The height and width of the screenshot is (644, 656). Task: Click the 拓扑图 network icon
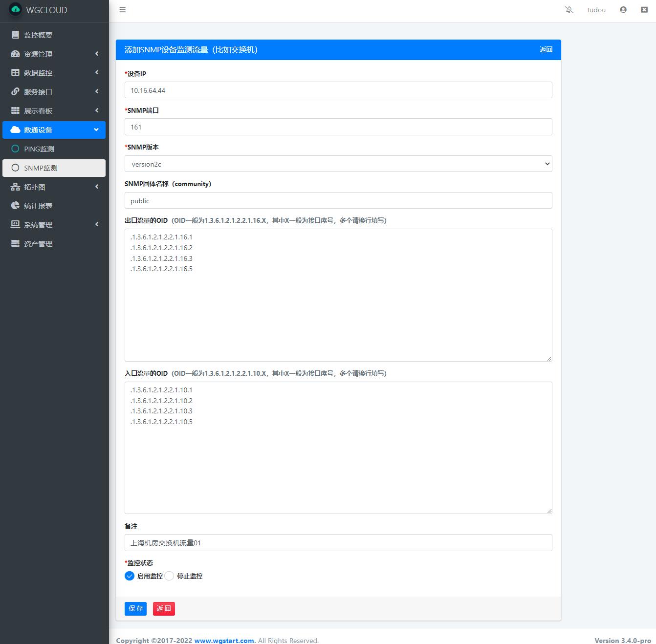click(16, 187)
